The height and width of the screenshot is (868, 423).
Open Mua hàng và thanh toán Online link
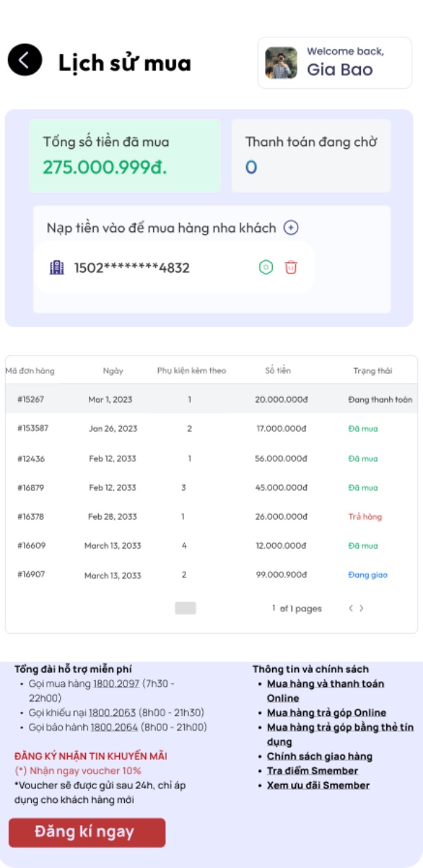click(x=325, y=691)
